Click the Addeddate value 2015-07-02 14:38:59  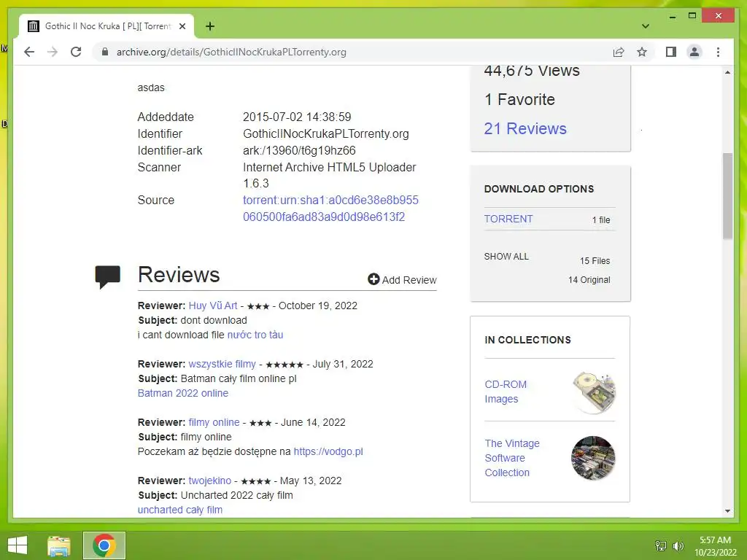coord(297,117)
